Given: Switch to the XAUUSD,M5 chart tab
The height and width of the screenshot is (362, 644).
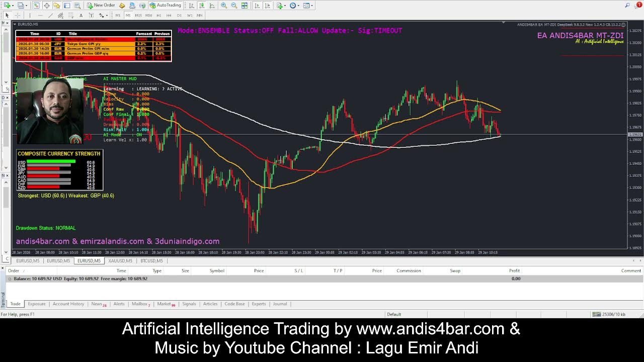Looking at the screenshot, I should coord(120,261).
